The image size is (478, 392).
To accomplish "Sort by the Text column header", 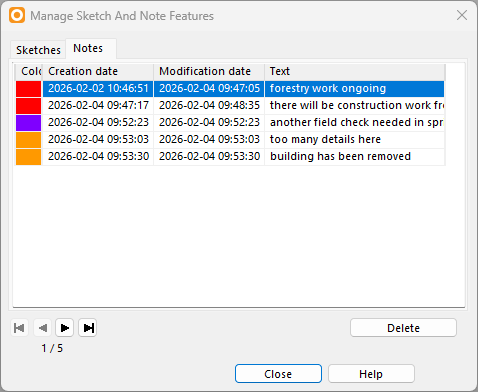I will coord(355,71).
